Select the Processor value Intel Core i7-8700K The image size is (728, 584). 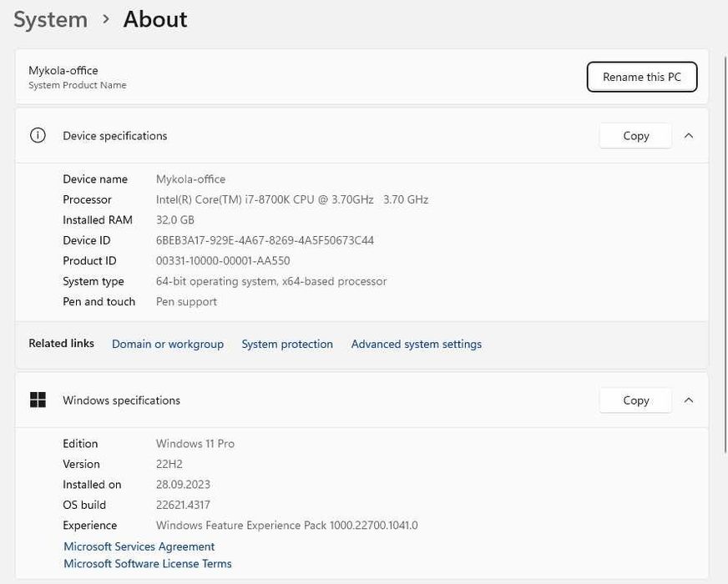[292, 199]
